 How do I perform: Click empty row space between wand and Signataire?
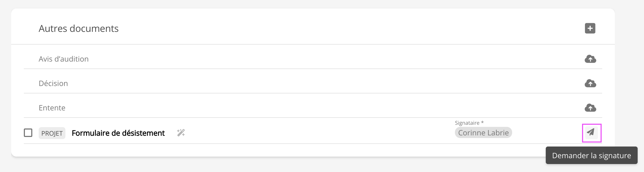pyautogui.click(x=318, y=133)
